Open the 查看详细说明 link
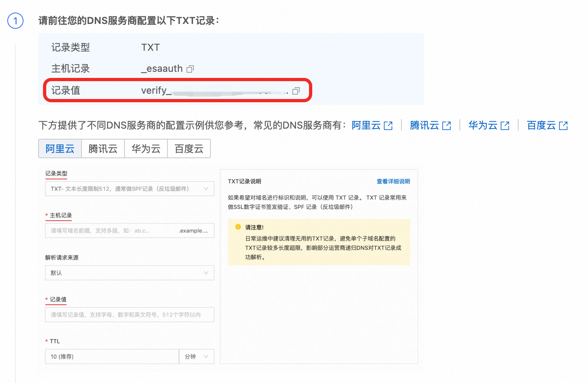This screenshot has height=383, width=588. pos(393,181)
